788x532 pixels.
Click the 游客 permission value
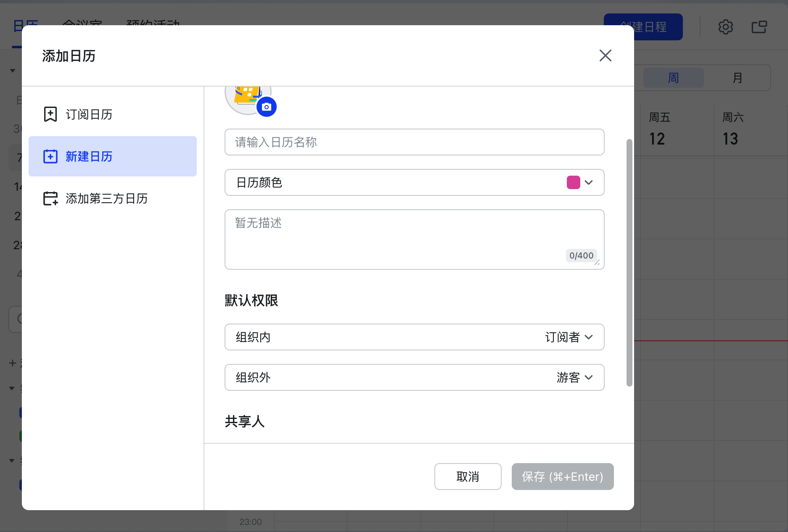pos(568,377)
